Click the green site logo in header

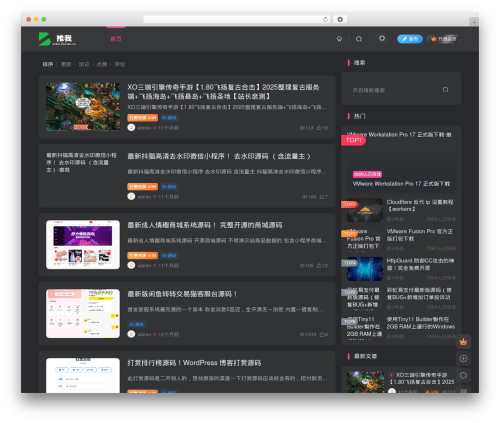tap(57, 39)
